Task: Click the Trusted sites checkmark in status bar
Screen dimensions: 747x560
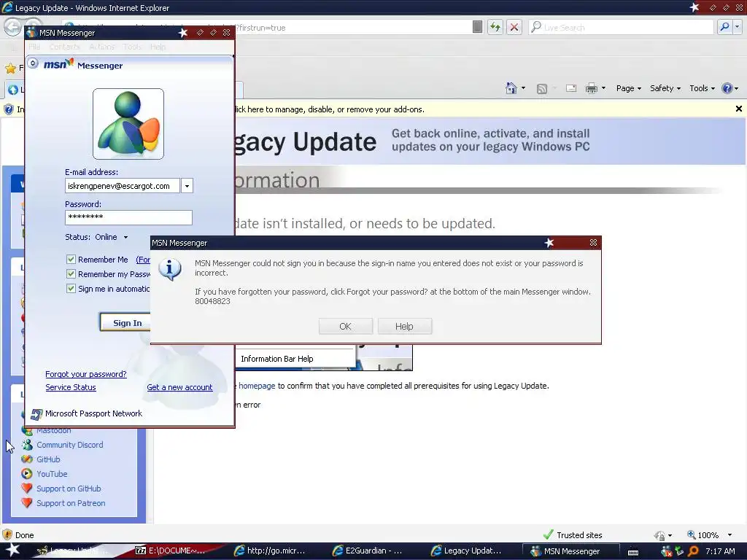Action: tap(548, 534)
